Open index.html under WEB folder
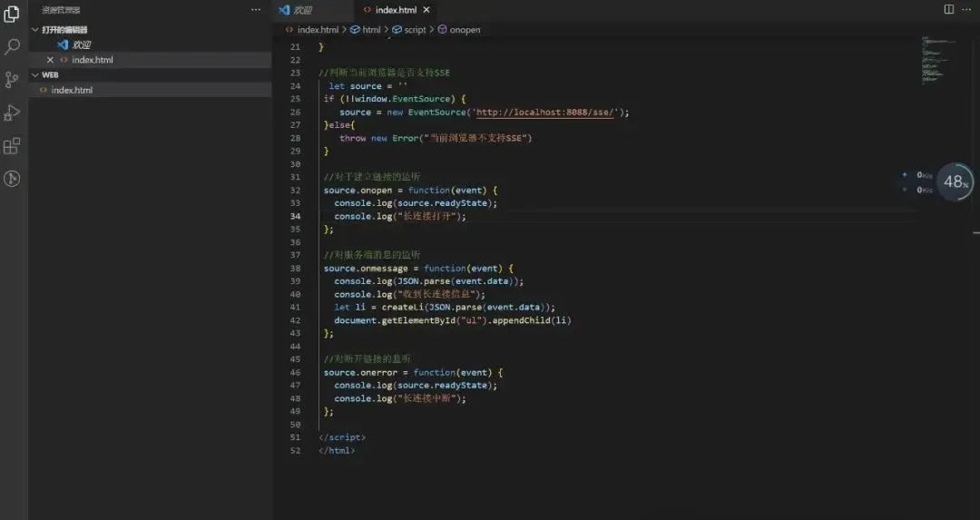This screenshot has width=980, height=520. coord(150,90)
